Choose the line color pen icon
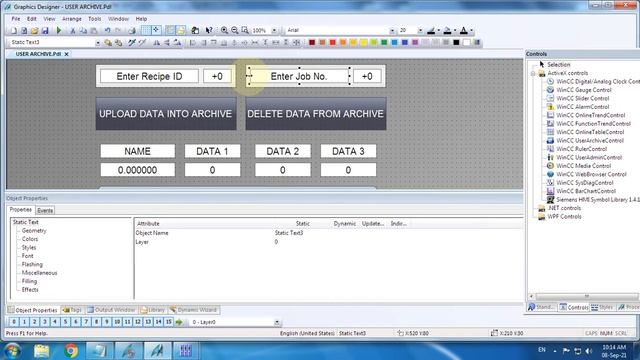This screenshot has width=640, height=360. pyautogui.click(x=431, y=31)
